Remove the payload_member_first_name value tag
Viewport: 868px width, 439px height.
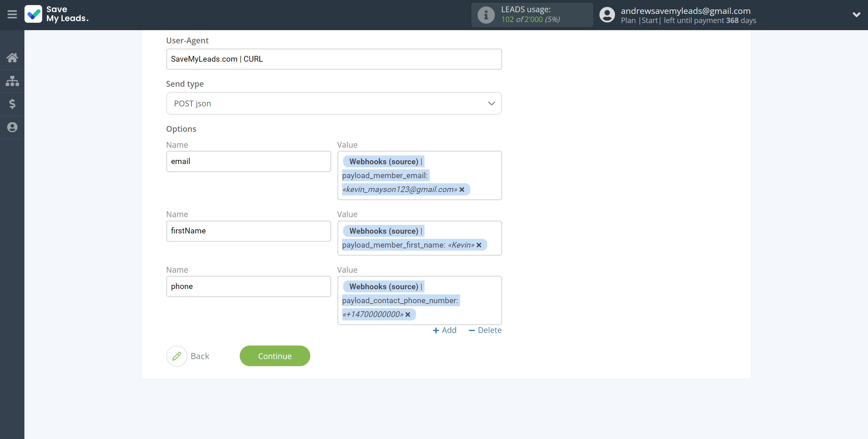(479, 245)
